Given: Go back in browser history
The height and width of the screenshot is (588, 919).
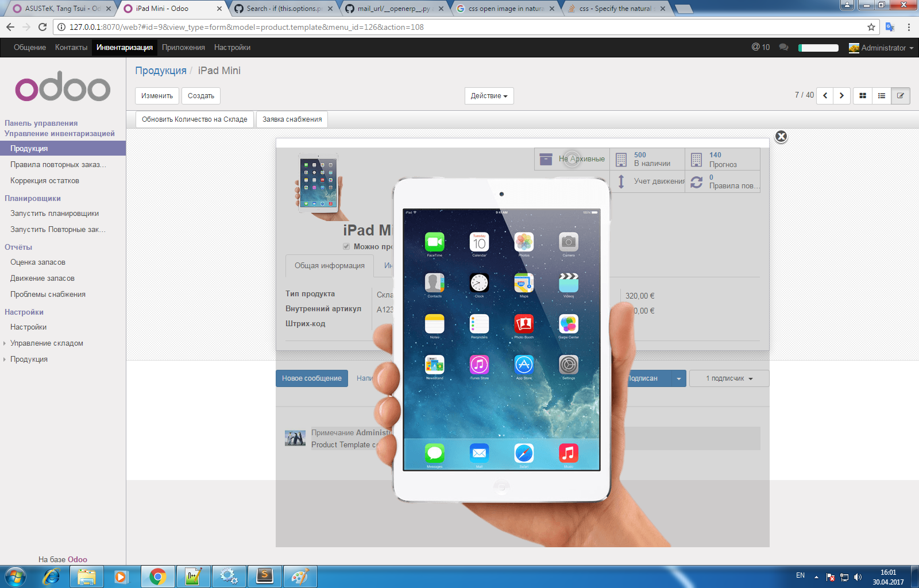Looking at the screenshot, I should click(x=10, y=27).
